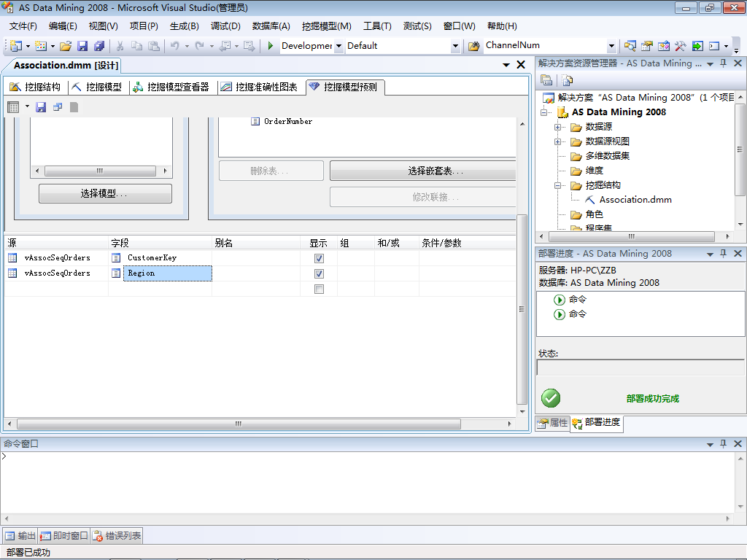This screenshot has height=560, width=747.
Task: Switch to the 挖掘模型查看器 tab
Action: (x=171, y=87)
